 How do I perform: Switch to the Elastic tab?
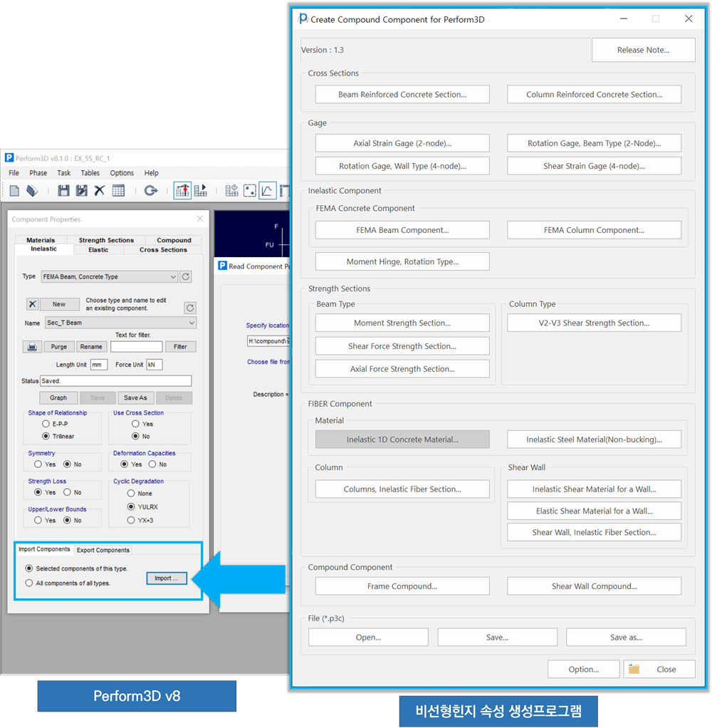[98, 250]
